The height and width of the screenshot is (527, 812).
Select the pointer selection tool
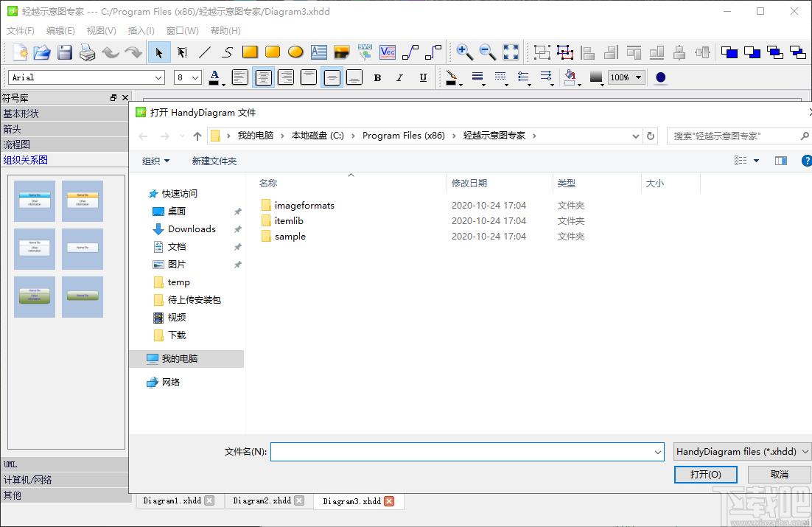(159, 52)
